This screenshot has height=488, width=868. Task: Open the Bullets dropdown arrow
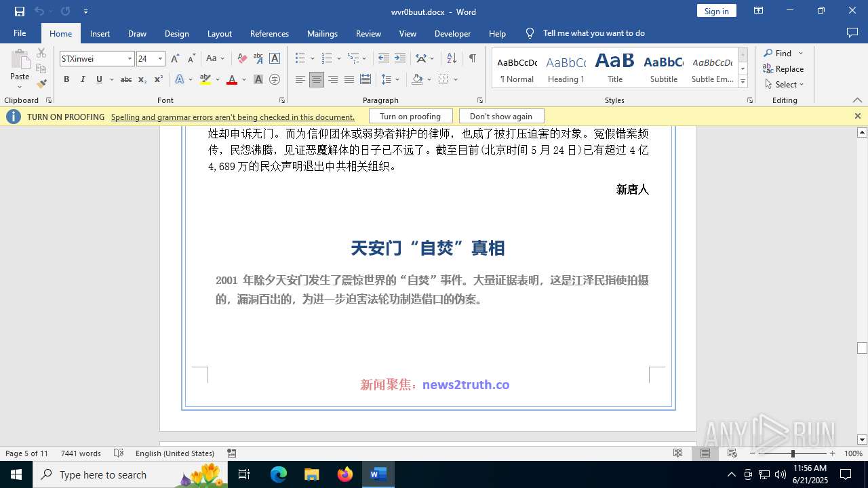(x=313, y=59)
